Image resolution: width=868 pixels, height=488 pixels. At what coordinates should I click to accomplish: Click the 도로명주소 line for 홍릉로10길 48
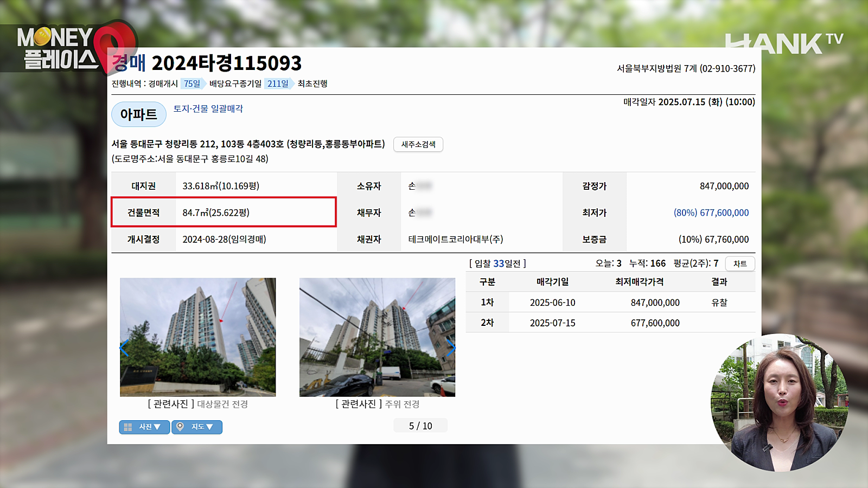(x=190, y=159)
